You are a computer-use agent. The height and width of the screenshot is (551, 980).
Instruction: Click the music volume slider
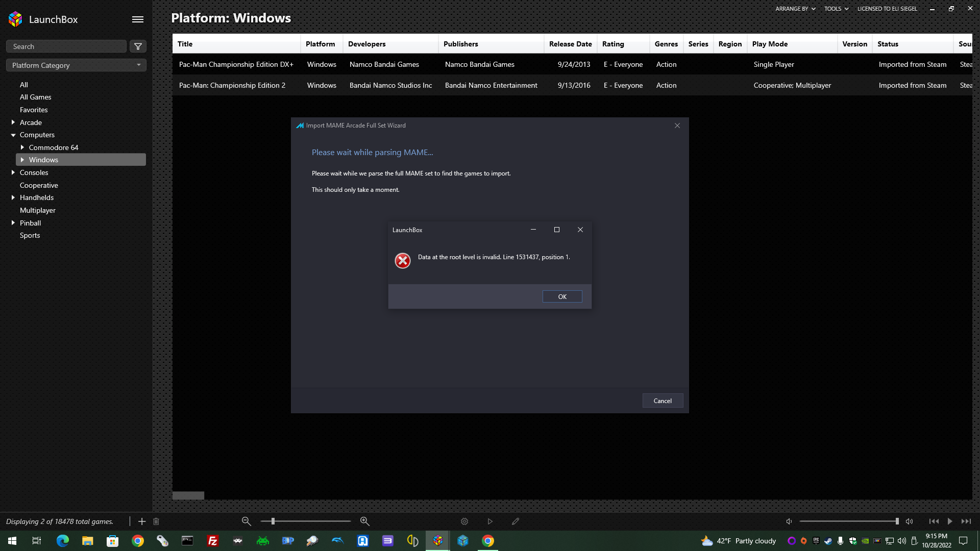849,521
